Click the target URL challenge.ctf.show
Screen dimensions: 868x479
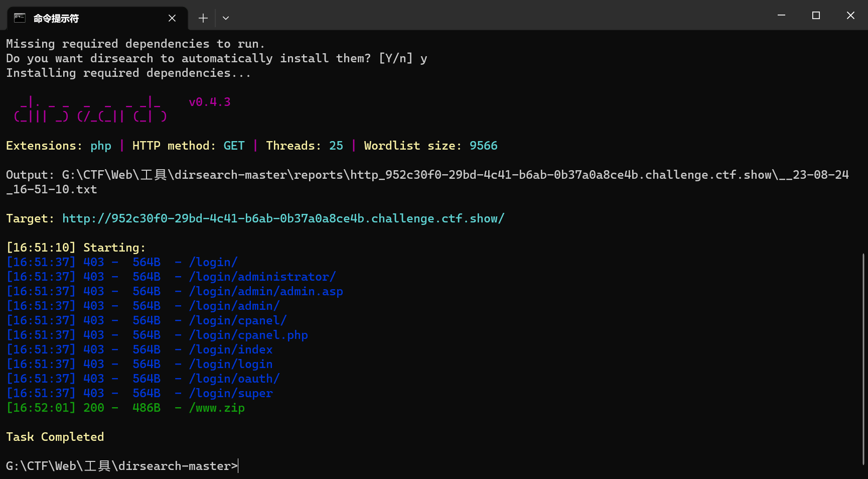tap(283, 218)
